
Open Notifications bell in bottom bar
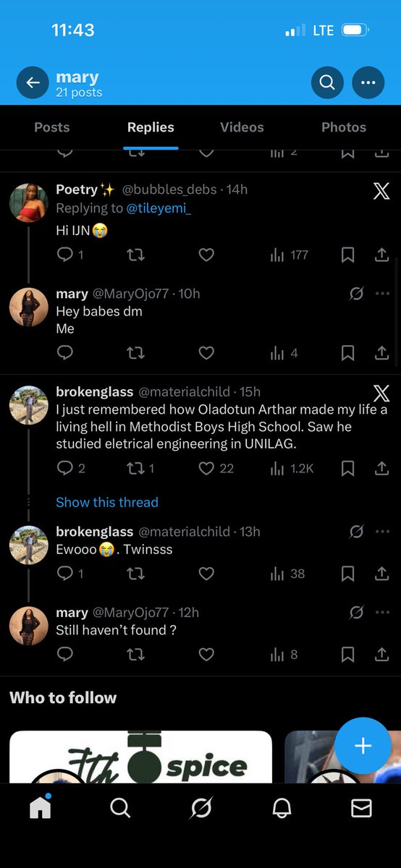pyautogui.click(x=282, y=808)
